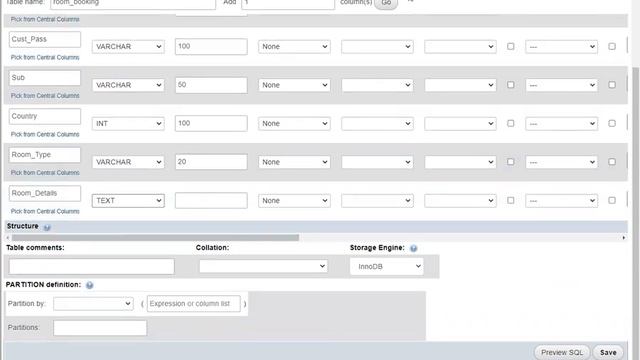The image size is (640, 360).
Task: Open the collation dropdown in Cust_Pass row
Action: [x=377, y=47]
